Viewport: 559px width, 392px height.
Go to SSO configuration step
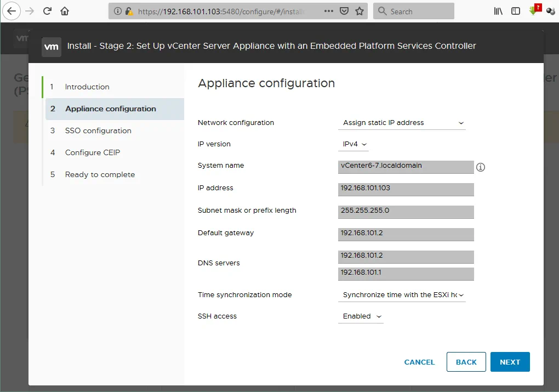click(x=98, y=130)
